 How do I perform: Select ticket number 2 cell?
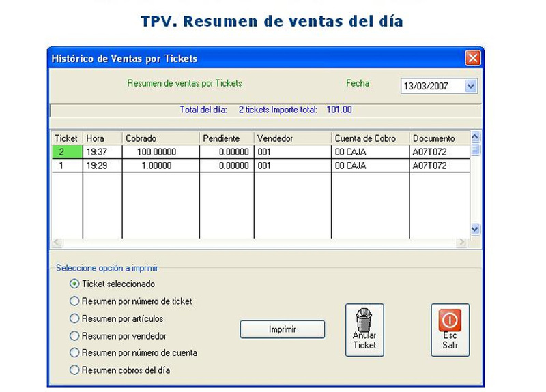tap(67, 152)
